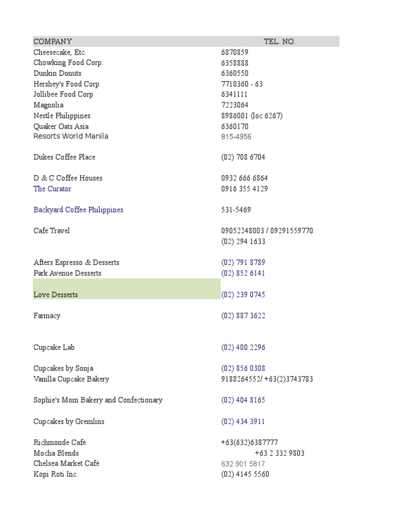The image size is (399, 532).
Task: Select the Nestle Philippines telephone entry
Action: (x=252, y=116)
